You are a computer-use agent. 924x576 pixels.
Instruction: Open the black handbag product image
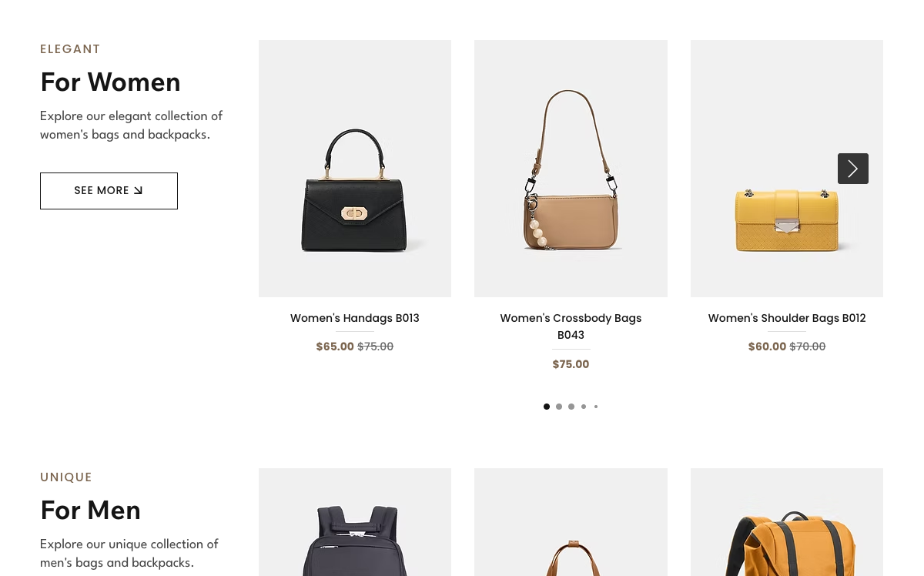(355, 169)
